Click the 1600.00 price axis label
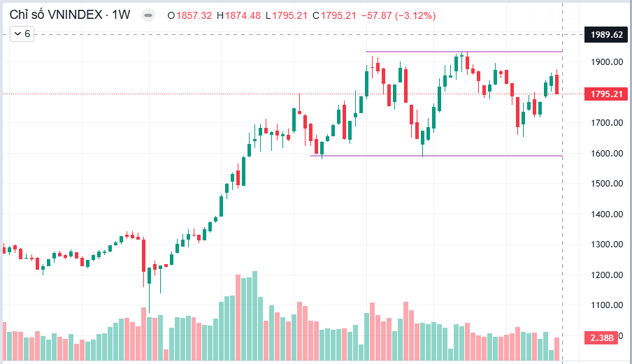Viewport: 632px width, 364px height. pos(607,154)
